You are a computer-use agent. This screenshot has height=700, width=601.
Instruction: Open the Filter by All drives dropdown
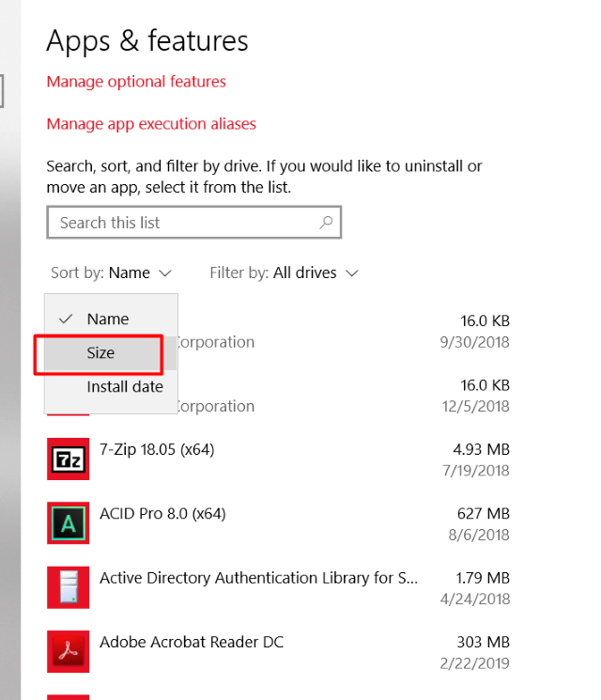click(285, 272)
